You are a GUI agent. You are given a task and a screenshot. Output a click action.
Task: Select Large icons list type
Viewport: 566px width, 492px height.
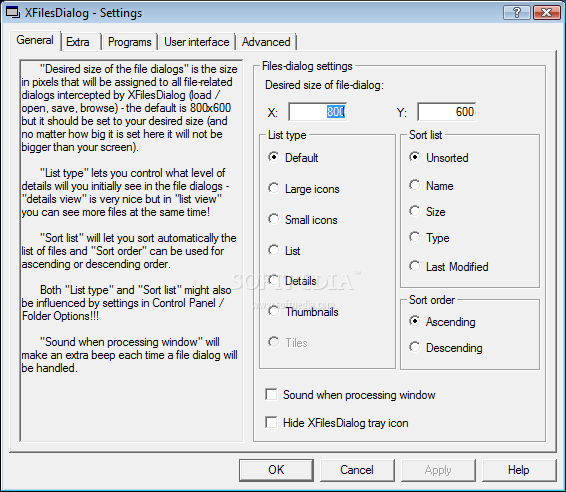pyautogui.click(x=304, y=188)
